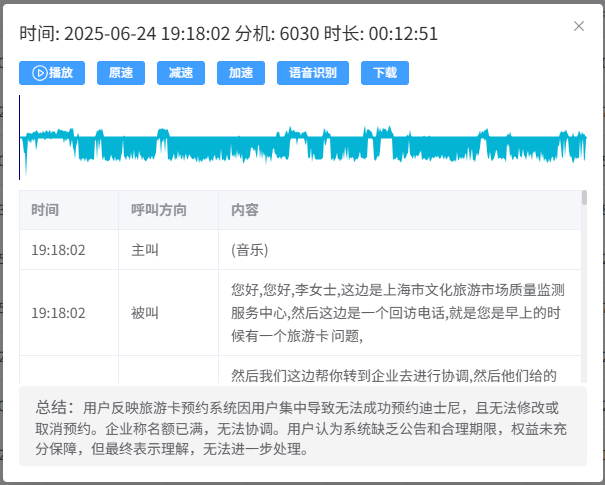Click the 总结 summary text block

pos(303,426)
